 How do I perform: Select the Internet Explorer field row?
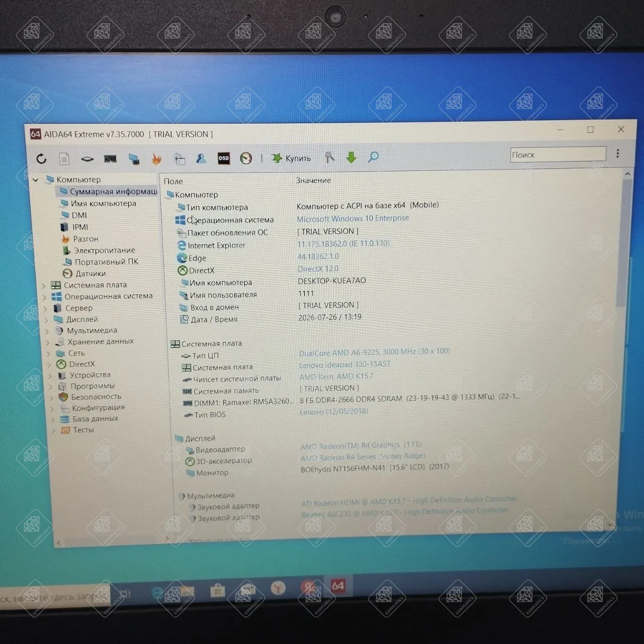coord(211,246)
